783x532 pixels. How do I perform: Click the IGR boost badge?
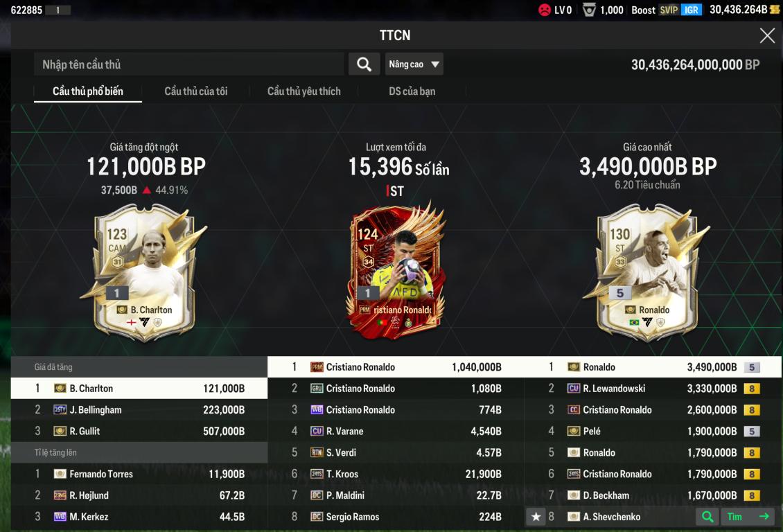(691, 10)
